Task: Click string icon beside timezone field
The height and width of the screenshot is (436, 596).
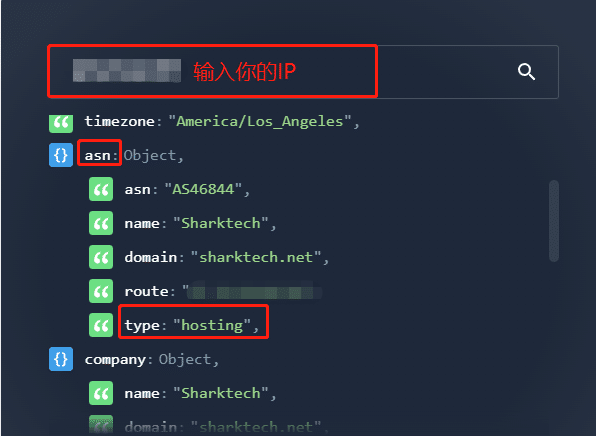Action: point(61,122)
